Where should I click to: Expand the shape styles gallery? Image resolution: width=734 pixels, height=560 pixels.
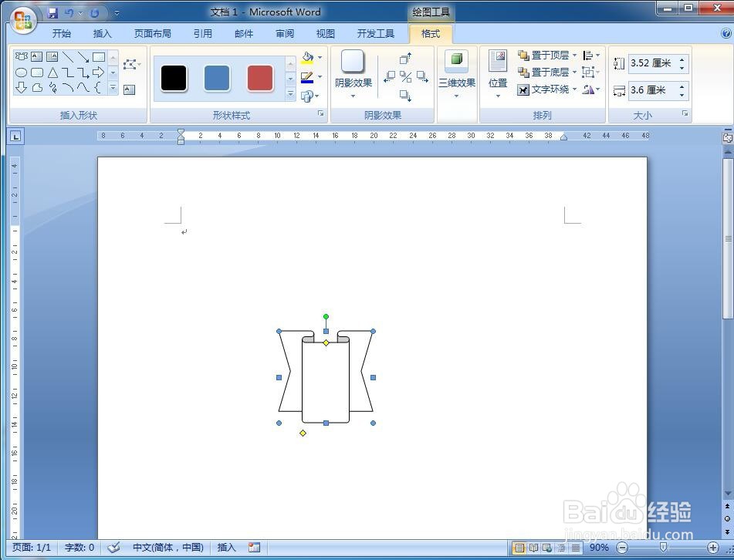(x=291, y=94)
